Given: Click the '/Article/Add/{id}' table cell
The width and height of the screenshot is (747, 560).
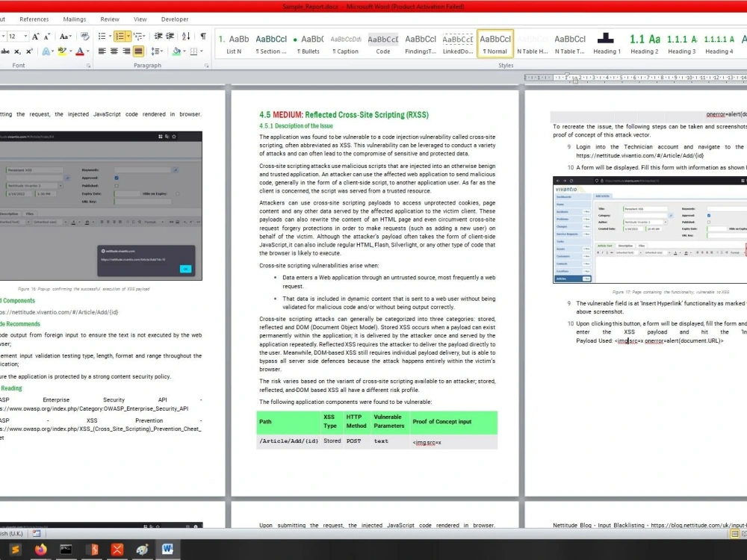Looking at the screenshot, I should 288,441.
